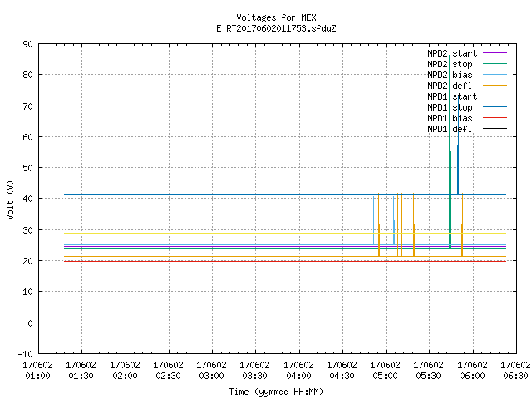Click the y-axis tick label 30
This screenshot has height=399, width=532.
point(28,230)
